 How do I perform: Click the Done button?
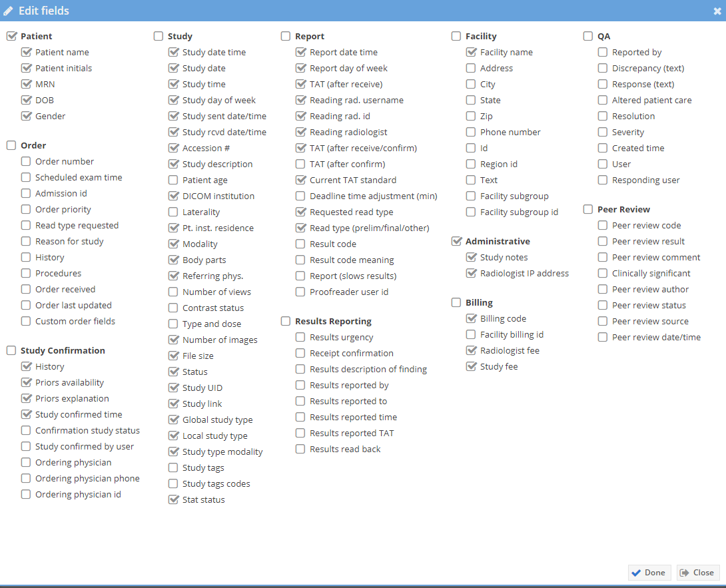[651, 573]
